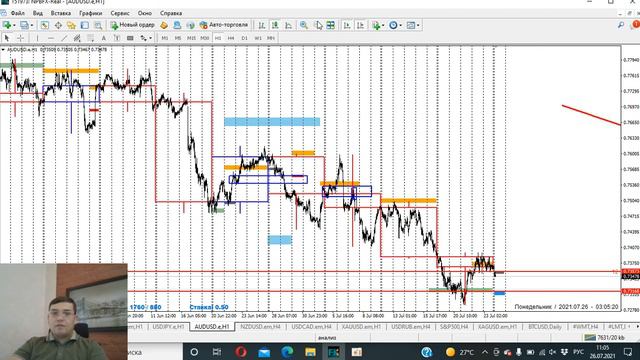Open Opera browser from the taskbar

coord(241,352)
